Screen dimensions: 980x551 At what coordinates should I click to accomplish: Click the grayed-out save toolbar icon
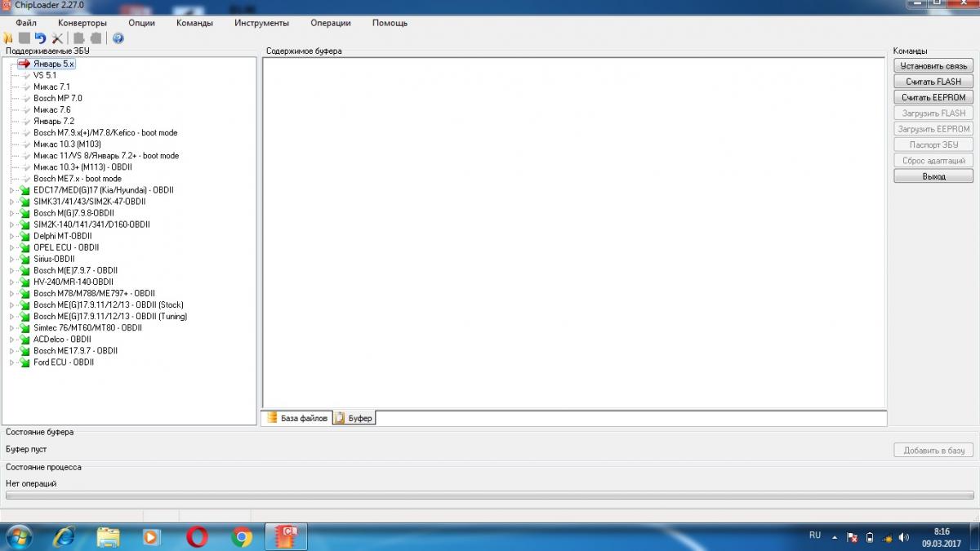(24, 38)
